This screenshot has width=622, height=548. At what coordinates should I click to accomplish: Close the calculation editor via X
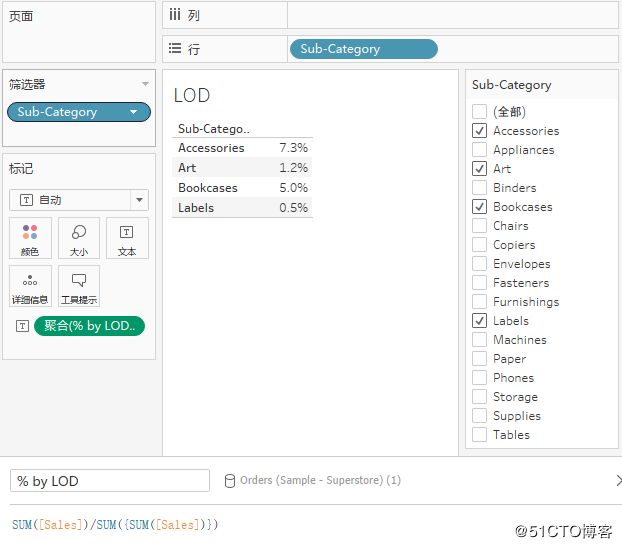618,480
